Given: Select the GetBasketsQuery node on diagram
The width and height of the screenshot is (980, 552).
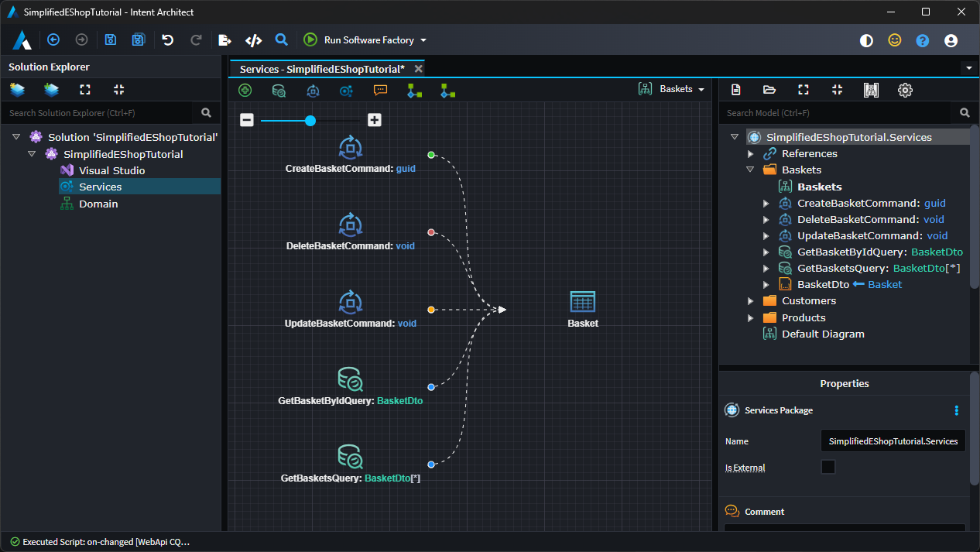Looking at the screenshot, I should pos(350,465).
